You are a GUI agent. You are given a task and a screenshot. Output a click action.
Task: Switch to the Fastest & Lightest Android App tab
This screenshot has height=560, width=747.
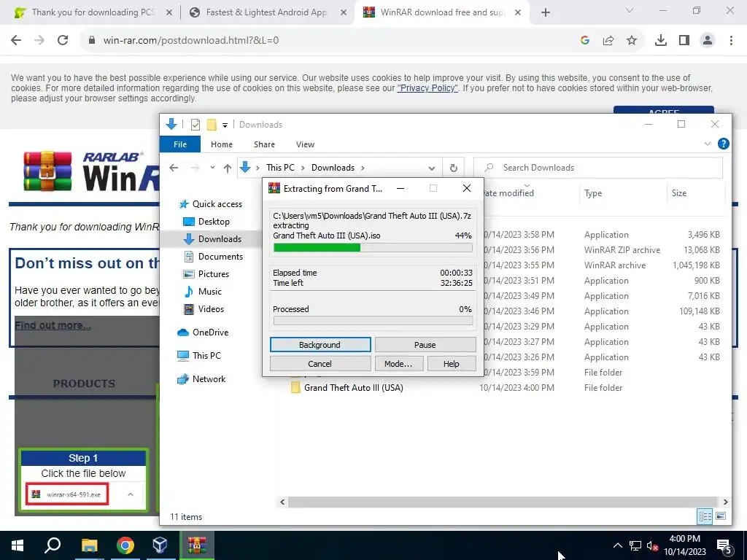(266, 13)
